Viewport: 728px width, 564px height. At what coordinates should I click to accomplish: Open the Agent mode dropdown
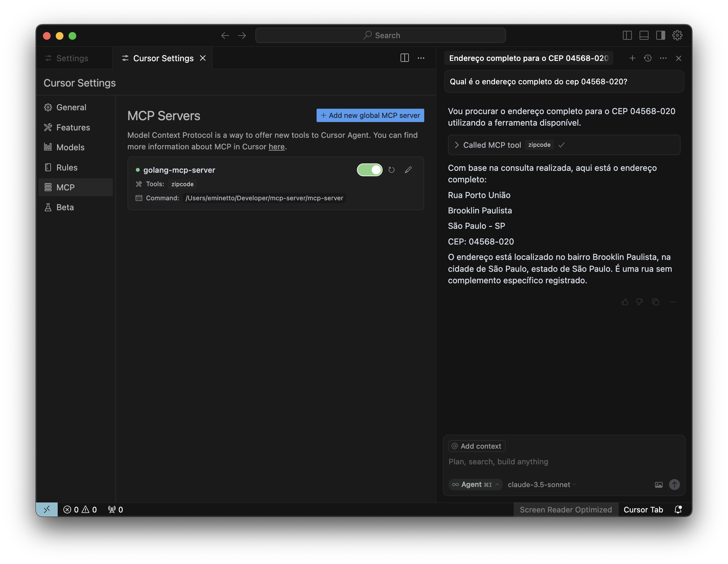coord(475,485)
